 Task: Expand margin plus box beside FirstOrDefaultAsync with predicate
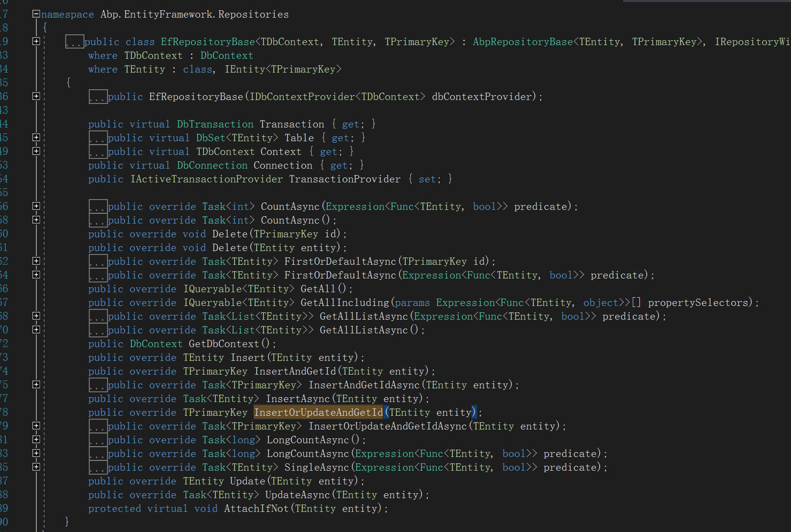[x=36, y=275]
